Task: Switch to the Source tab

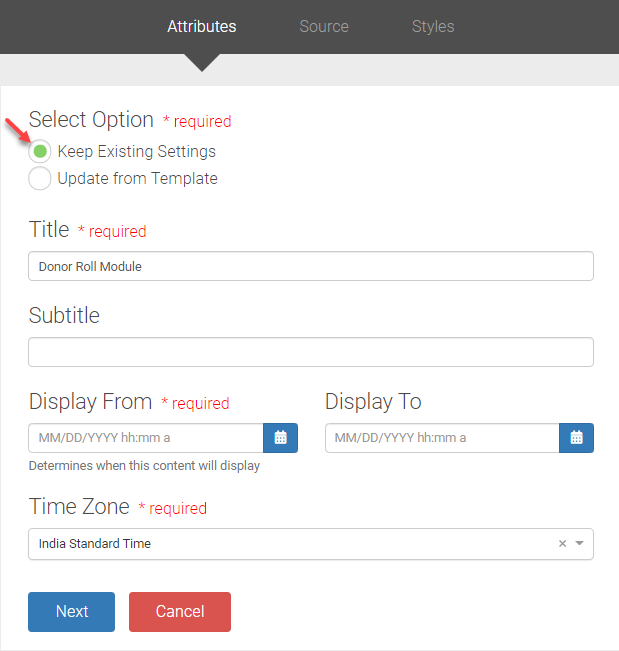Action: click(x=324, y=26)
